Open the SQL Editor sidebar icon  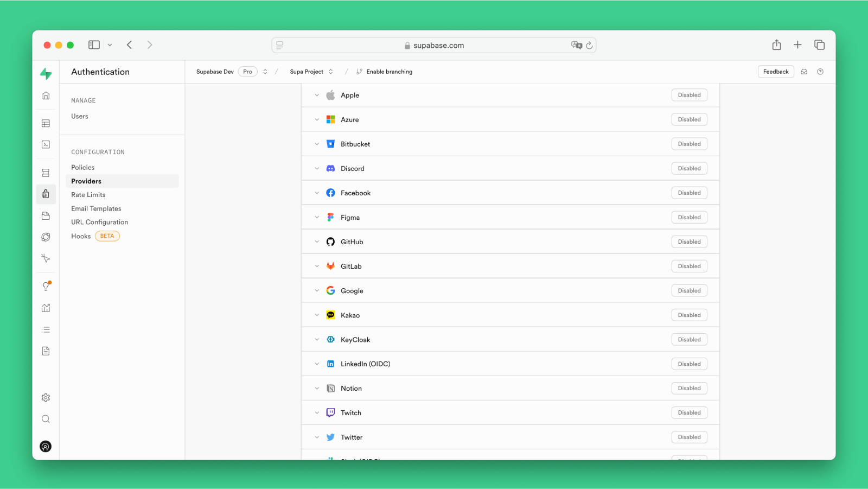pos(46,144)
